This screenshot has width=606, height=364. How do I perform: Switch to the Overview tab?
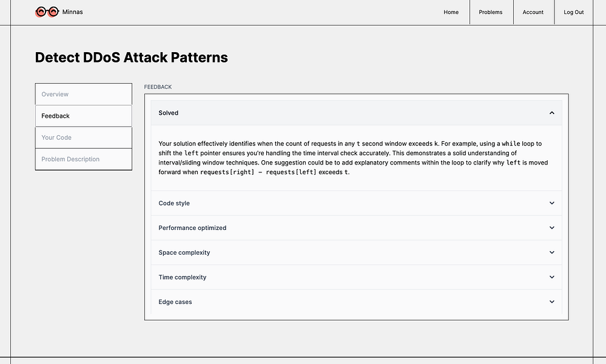[84, 94]
